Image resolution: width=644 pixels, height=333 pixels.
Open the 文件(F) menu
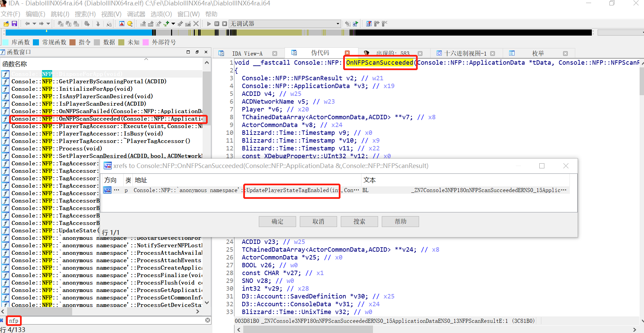pyautogui.click(x=11, y=14)
